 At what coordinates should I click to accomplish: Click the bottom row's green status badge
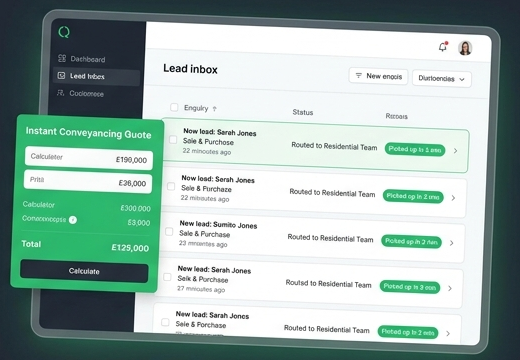[408, 332]
